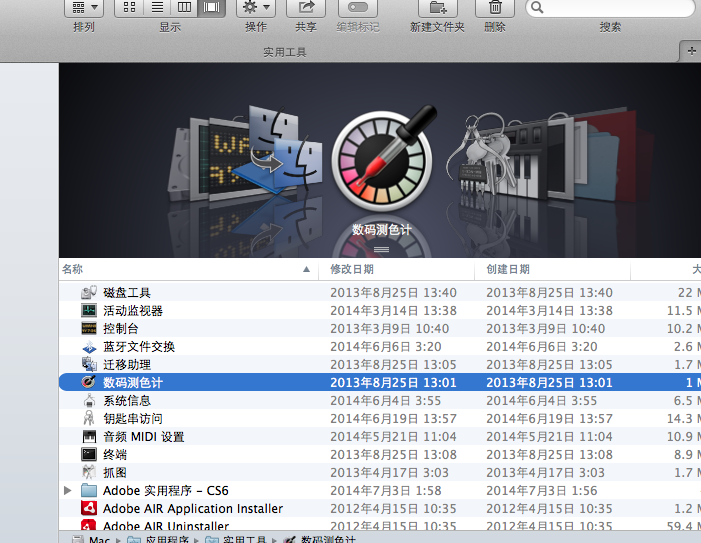Switch to Cover Flow view

211,8
